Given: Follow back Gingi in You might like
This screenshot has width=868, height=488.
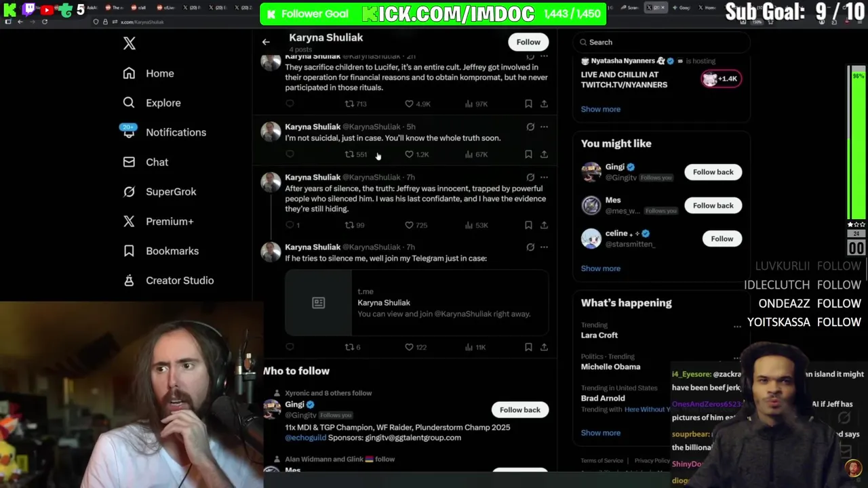Looking at the screenshot, I should tap(713, 172).
